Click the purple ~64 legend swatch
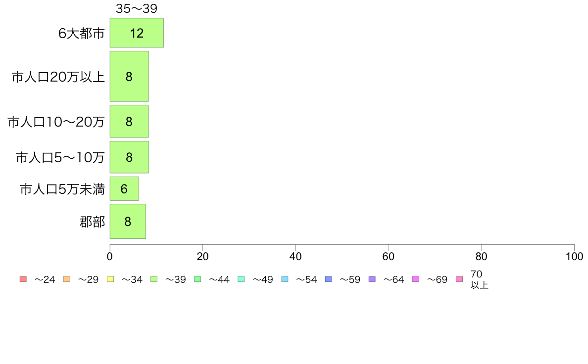 tap(372, 279)
